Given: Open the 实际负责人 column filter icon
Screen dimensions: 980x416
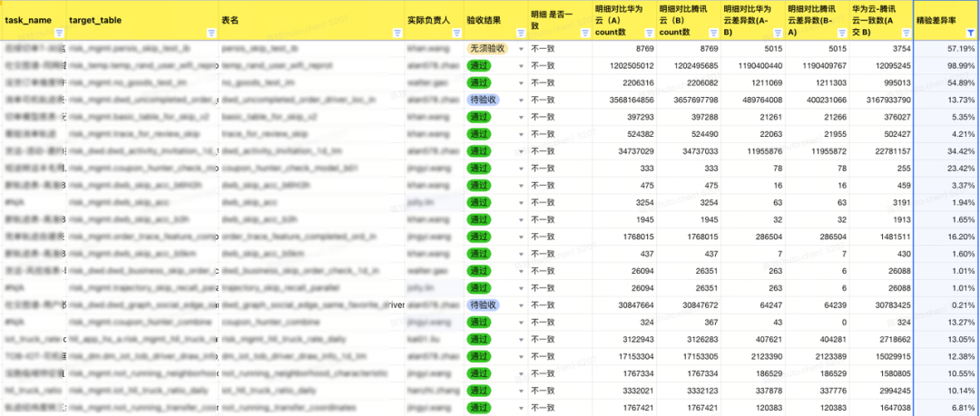Looking at the screenshot, I should pos(456,34).
